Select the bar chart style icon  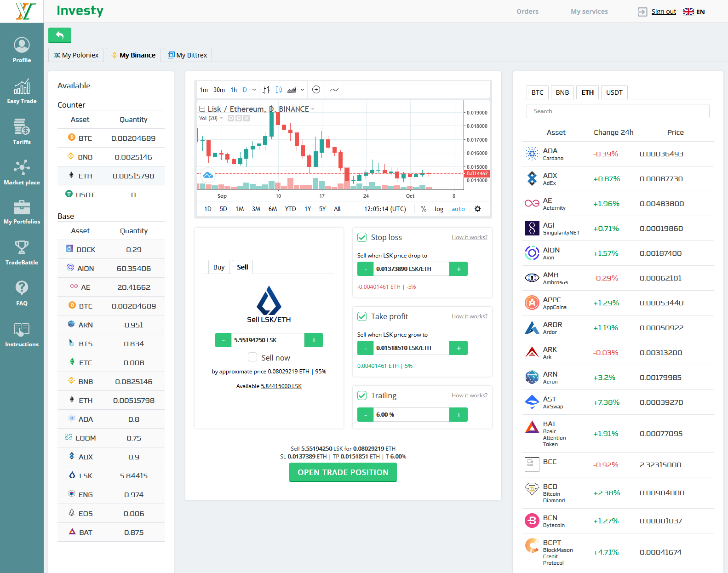(x=266, y=90)
